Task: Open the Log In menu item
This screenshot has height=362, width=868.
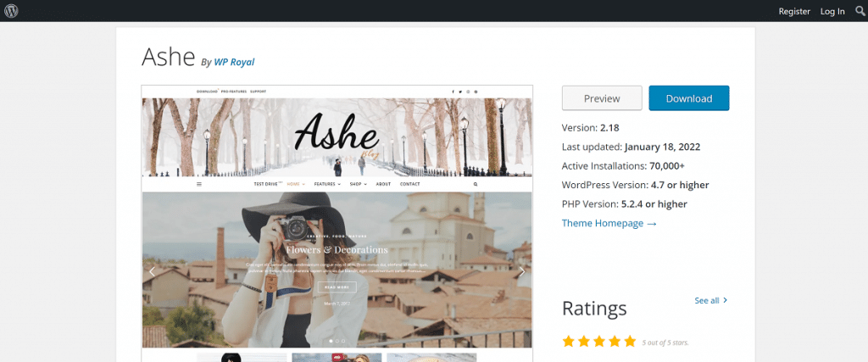Action: (832, 11)
